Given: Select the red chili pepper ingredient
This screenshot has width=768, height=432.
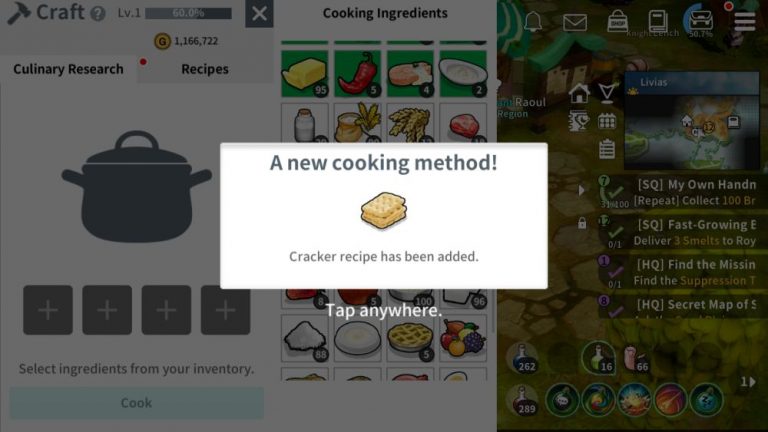Looking at the screenshot, I should click(358, 73).
